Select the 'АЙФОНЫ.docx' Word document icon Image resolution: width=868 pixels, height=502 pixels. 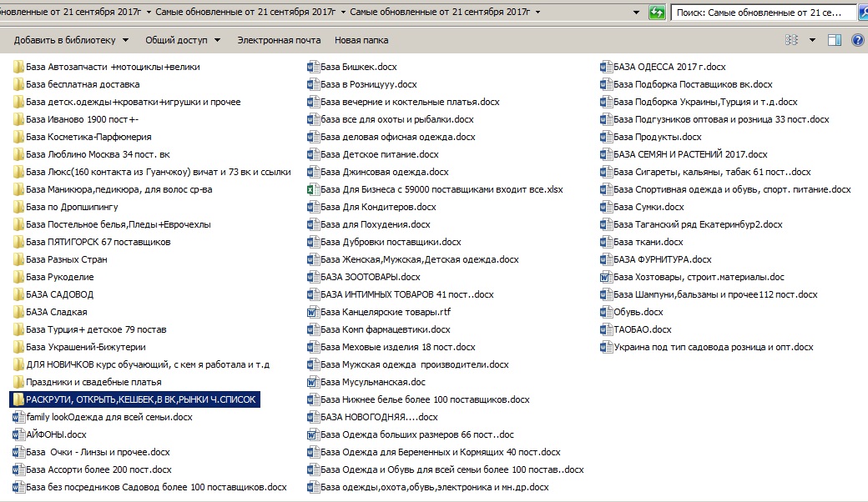point(18,434)
